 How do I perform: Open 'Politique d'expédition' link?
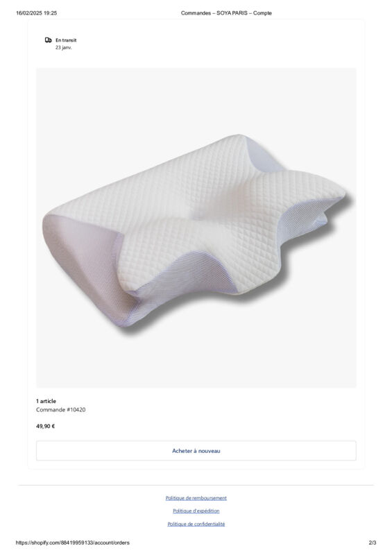pos(196,511)
